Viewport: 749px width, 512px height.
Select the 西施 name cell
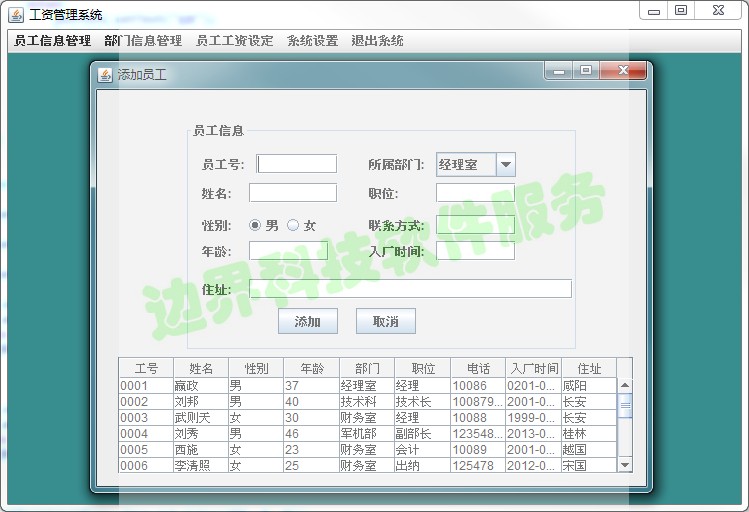201,449
